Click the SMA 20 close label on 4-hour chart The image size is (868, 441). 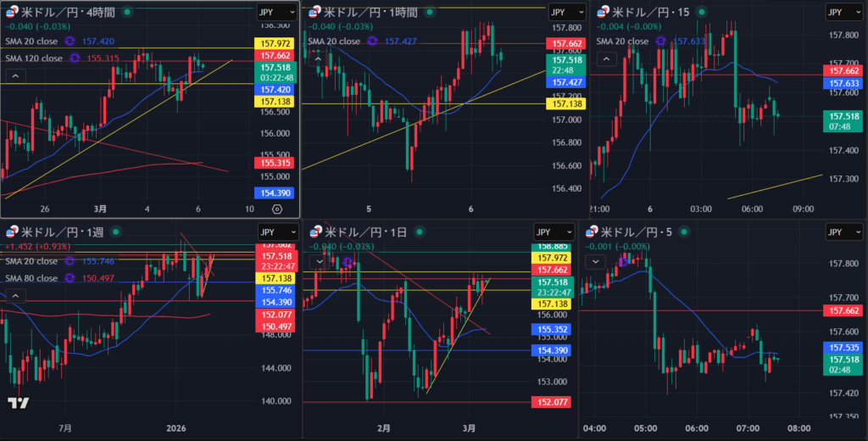point(33,41)
